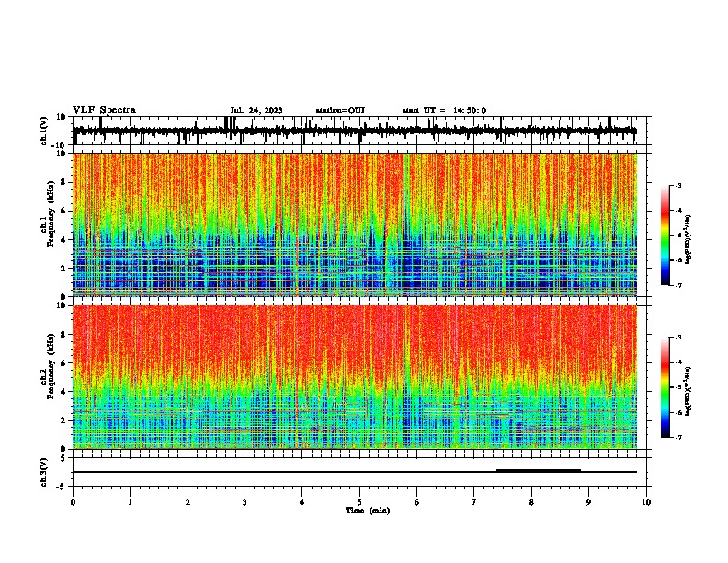Click time axis tick label "4"

[x=302, y=502]
